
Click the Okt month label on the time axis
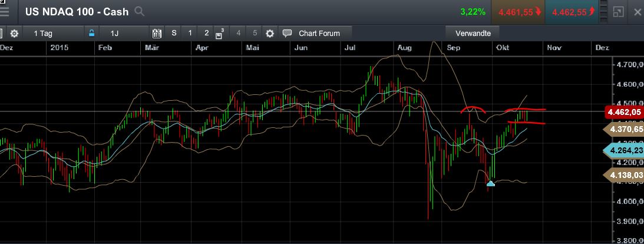pos(503,48)
